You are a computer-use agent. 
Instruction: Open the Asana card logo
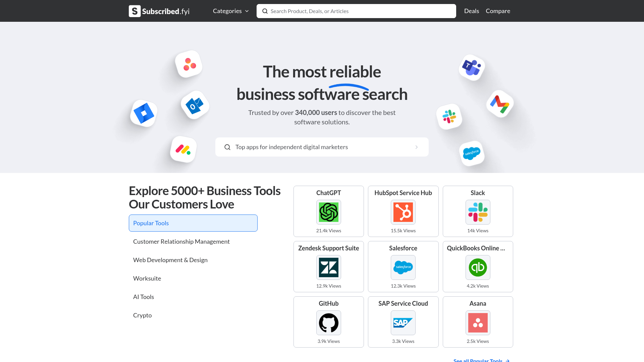click(x=478, y=323)
